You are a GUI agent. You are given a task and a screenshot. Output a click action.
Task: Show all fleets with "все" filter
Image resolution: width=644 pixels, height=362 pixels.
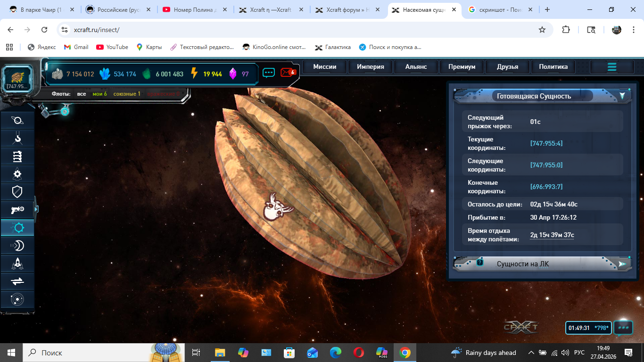(x=82, y=94)
